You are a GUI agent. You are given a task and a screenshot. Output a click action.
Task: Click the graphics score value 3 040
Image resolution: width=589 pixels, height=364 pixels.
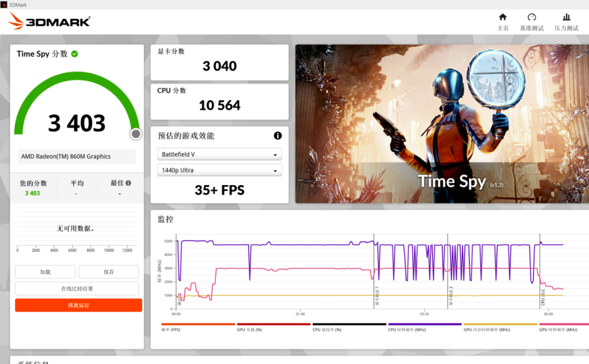coord(219,66)
